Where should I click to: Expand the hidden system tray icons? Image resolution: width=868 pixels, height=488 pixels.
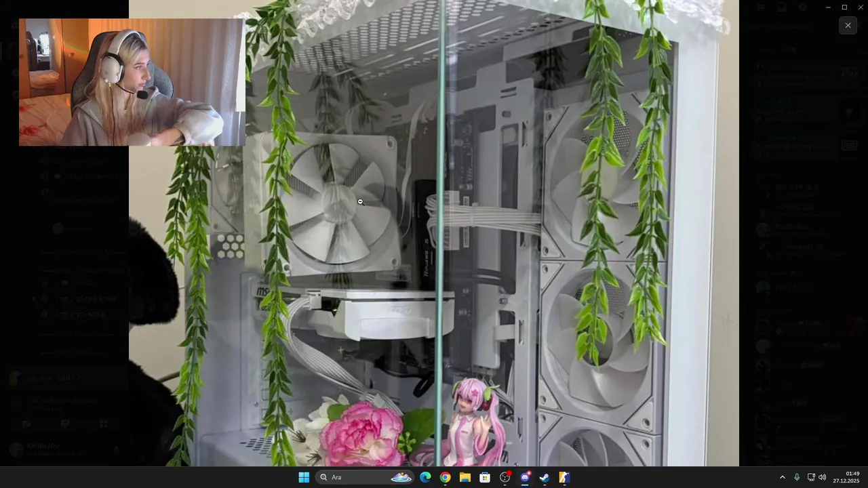[782, 477]
